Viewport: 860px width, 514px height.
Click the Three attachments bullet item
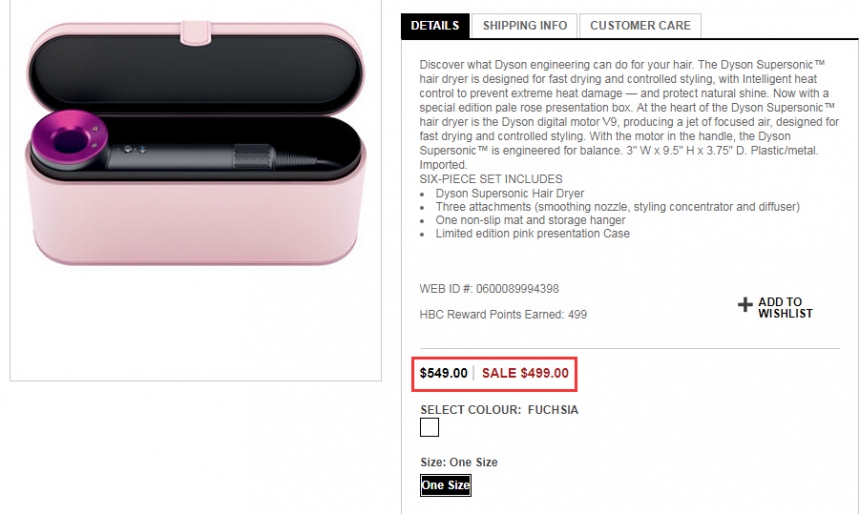(x=617, y=207)
